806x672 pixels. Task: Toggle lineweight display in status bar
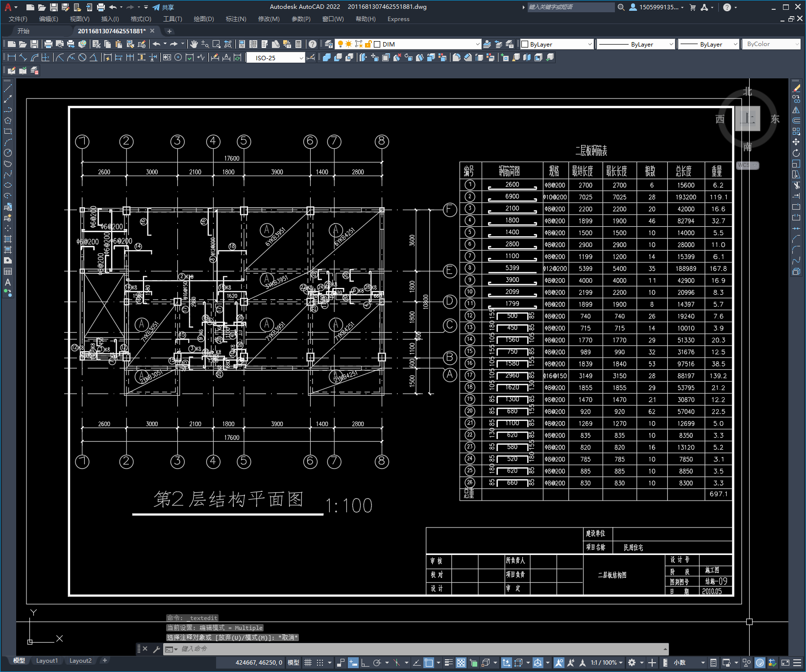pos(448,663)
